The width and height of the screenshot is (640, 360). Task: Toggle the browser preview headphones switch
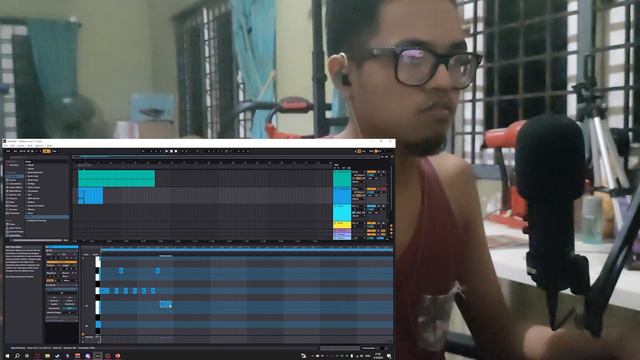tap(11, 240)
